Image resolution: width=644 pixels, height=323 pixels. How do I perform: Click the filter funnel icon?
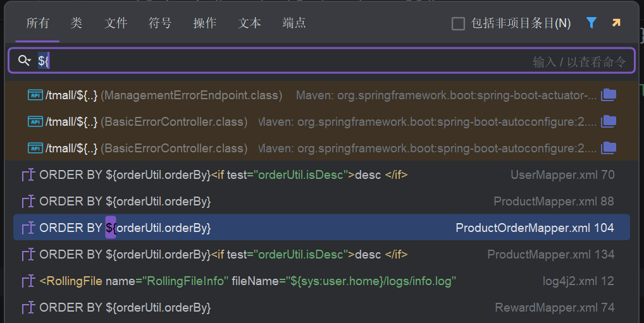591,23
